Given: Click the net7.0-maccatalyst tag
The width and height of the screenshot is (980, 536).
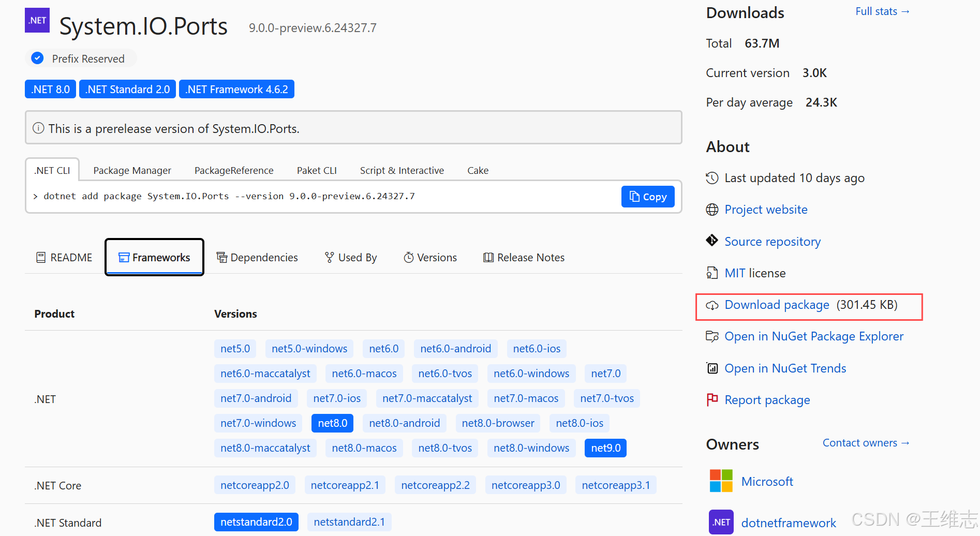Looking at the screenshot, I should click(x=427, y=398).
